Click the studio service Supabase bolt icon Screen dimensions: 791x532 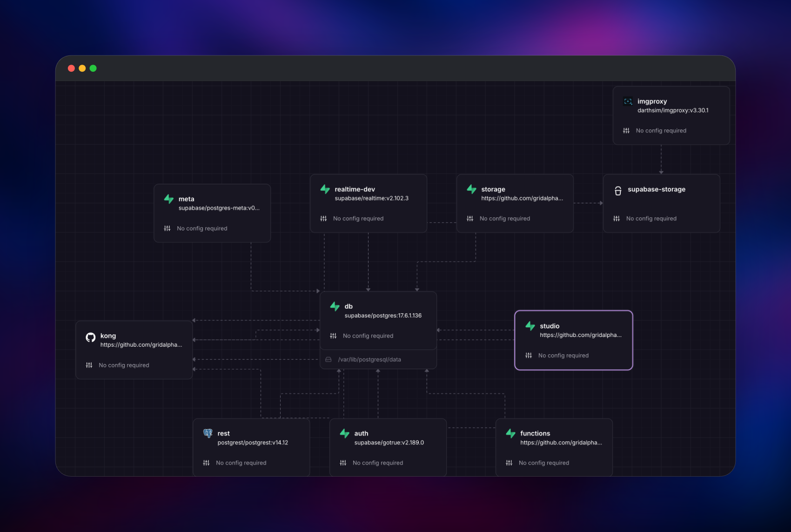530,326
